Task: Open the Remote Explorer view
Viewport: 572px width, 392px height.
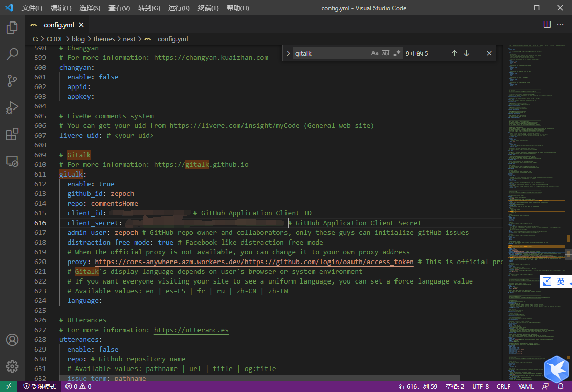Action: [12, 161]
